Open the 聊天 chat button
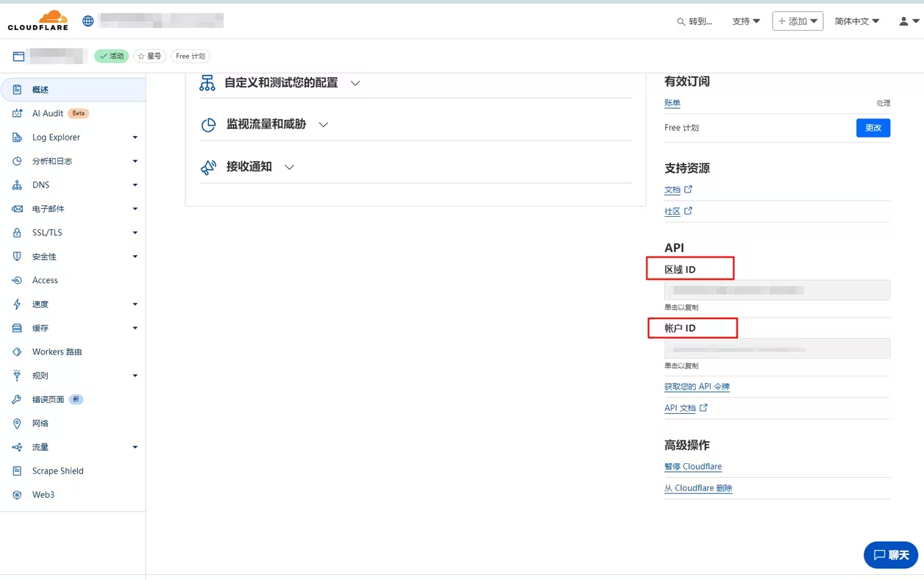This screenshot has width=924, height=580. [x=890, y=555]
